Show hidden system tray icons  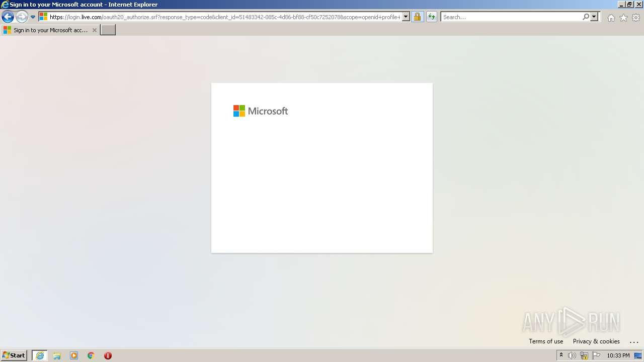tap(561, 355)
